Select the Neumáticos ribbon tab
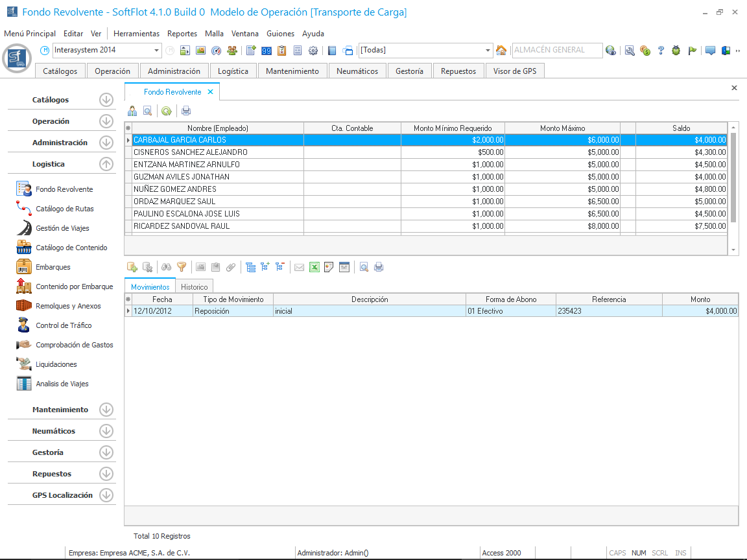This screenshot has height=560, width=747. pos(357,71)
